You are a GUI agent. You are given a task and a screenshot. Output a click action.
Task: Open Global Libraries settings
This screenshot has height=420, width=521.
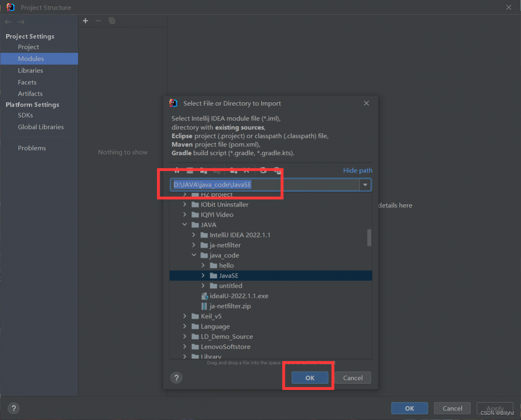click(x=41, y=127)
